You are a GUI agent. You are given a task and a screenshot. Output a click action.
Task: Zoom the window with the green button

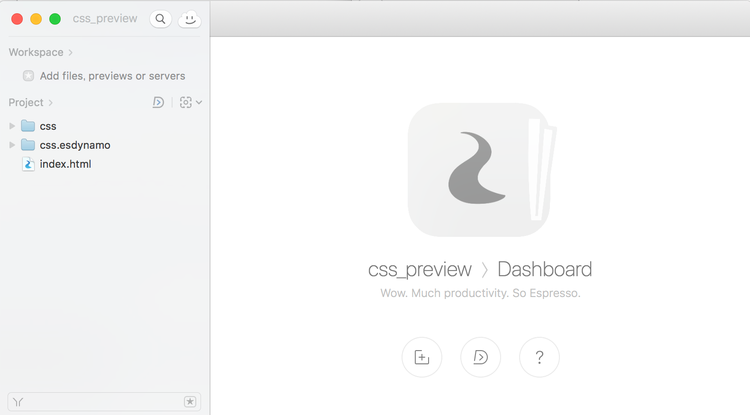pyautogui.click(x=55, y=19)
